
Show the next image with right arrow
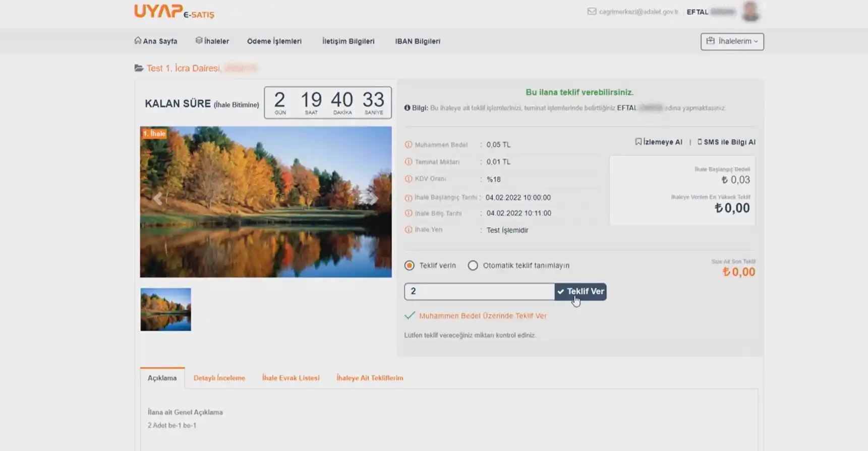coord(374,199)
